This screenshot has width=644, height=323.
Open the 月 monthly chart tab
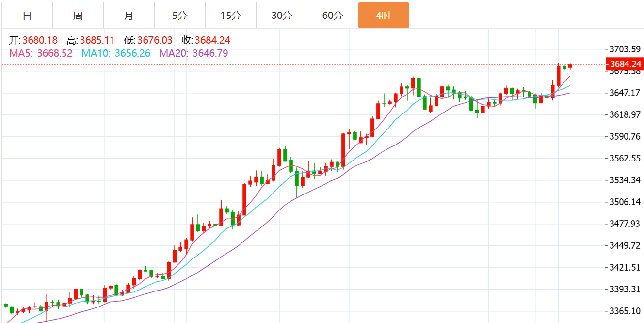click(129, 16)
